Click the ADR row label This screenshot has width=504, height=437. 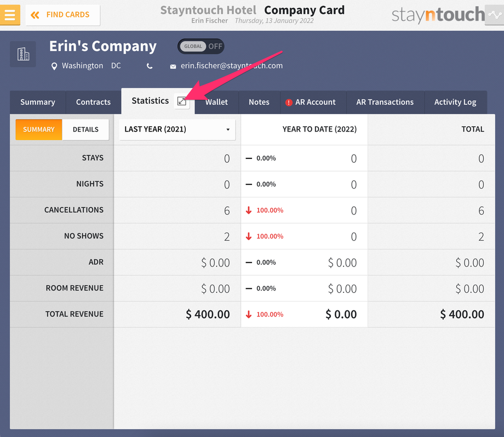(x=96, y=262)
